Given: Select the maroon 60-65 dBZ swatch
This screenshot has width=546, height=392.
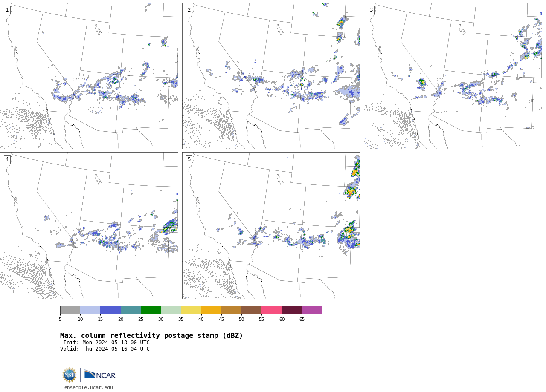Looking at the screenshot, I should click(x=292, y=310).
